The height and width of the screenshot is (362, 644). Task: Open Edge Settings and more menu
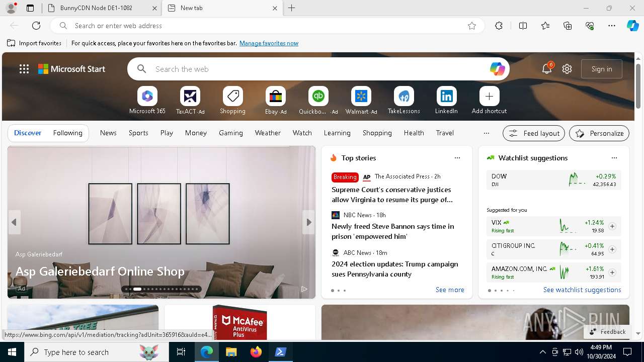pyautogui.click(x=612, y=26)
